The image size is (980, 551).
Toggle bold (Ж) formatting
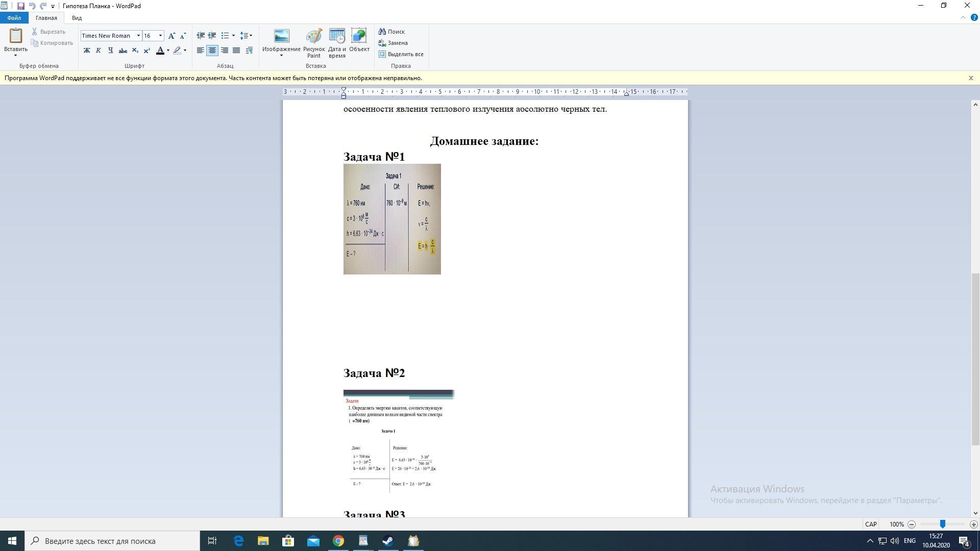[x=87, y=51]
